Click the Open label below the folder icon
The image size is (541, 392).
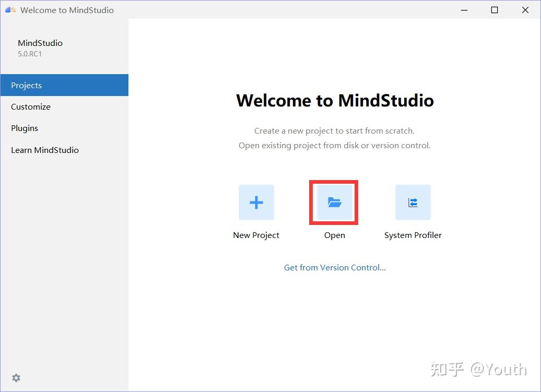pyautogui.click(x=334, y=235)
